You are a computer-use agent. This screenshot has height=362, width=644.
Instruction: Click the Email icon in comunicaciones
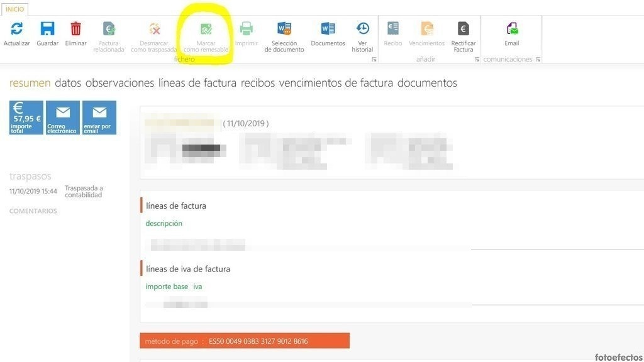coord(512,29)
